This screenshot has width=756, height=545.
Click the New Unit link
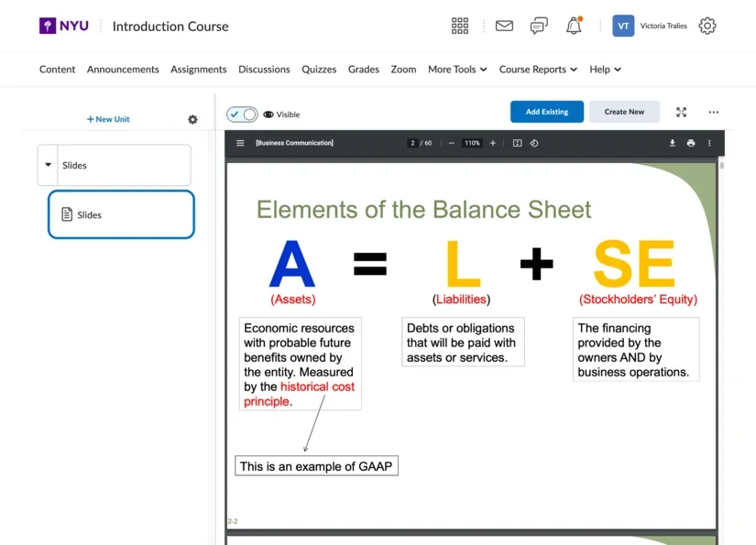pyautogui.click(x=107, y=119)
